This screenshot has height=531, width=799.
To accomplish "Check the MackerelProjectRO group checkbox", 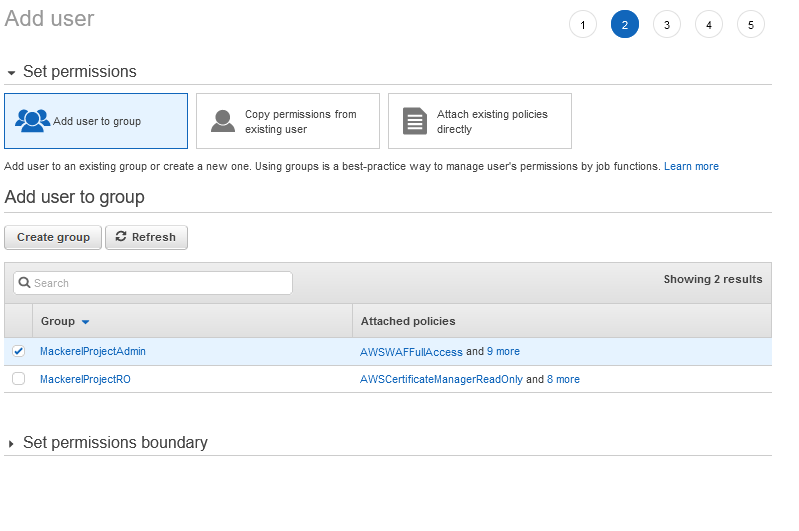I will point(18,379).
